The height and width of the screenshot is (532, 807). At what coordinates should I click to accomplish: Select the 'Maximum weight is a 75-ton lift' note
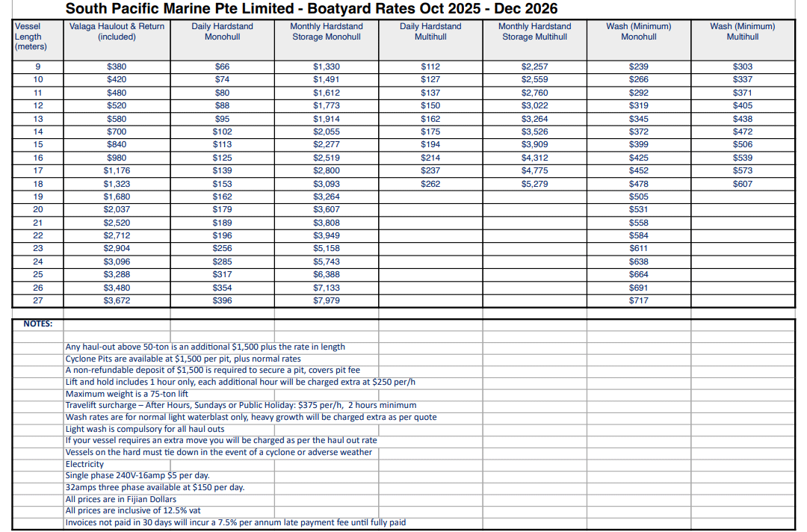pyautogui.click(x=126, y=394)
